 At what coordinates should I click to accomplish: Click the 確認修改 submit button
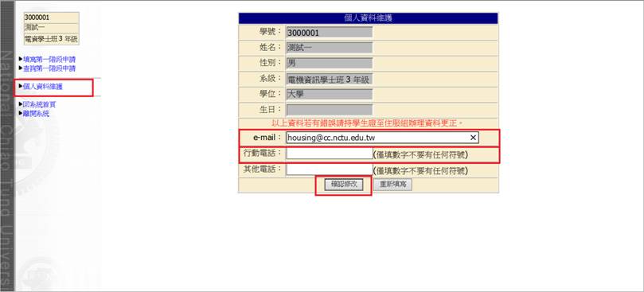click(344, 185)
